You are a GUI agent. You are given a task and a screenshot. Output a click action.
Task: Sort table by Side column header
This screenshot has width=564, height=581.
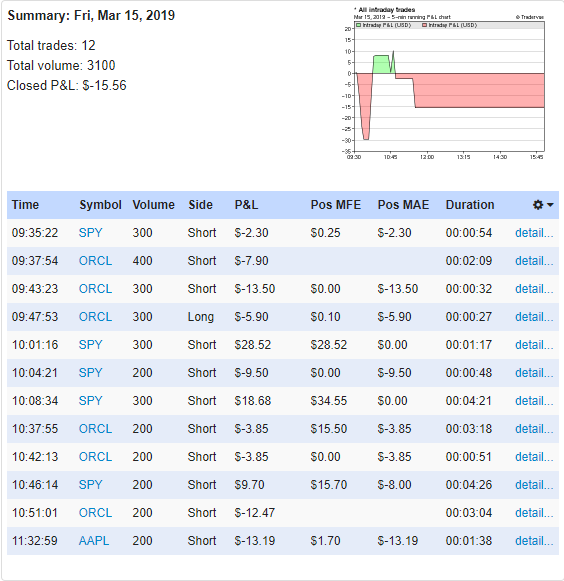(200, 205)
